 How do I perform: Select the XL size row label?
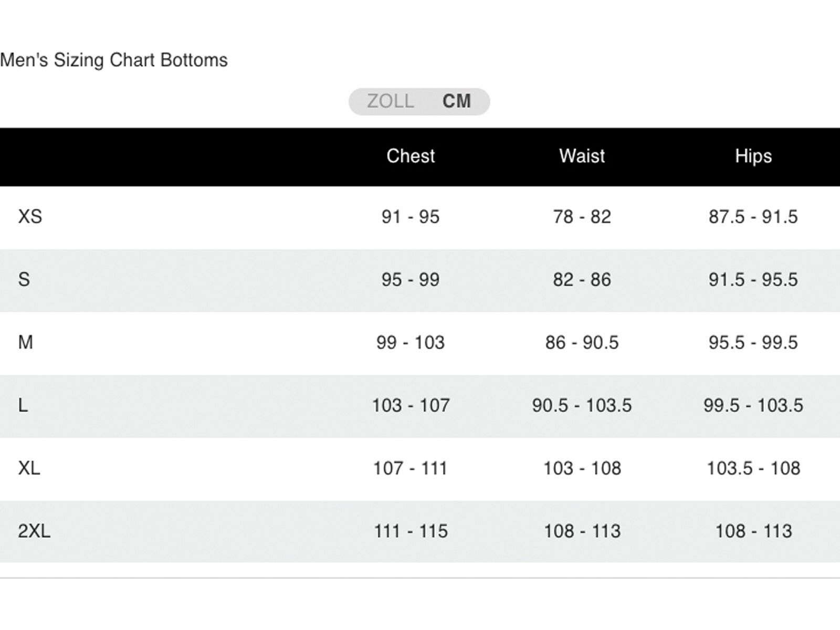click(29, 468)
